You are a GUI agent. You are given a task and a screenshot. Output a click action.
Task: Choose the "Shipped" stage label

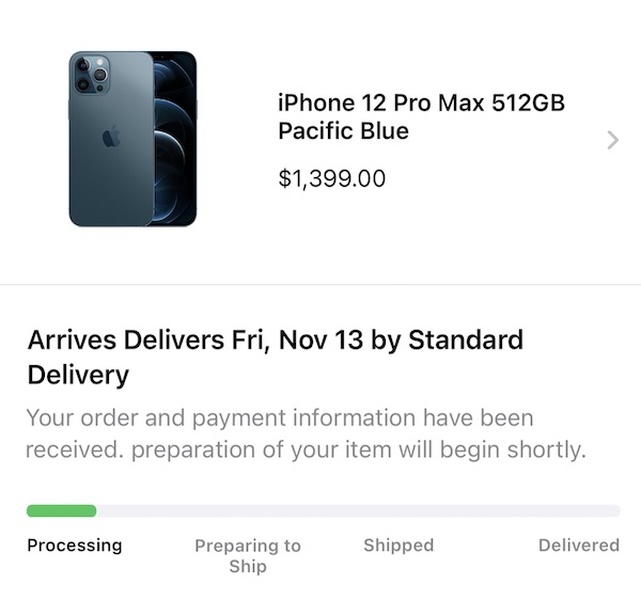click(x=398, y=545)
